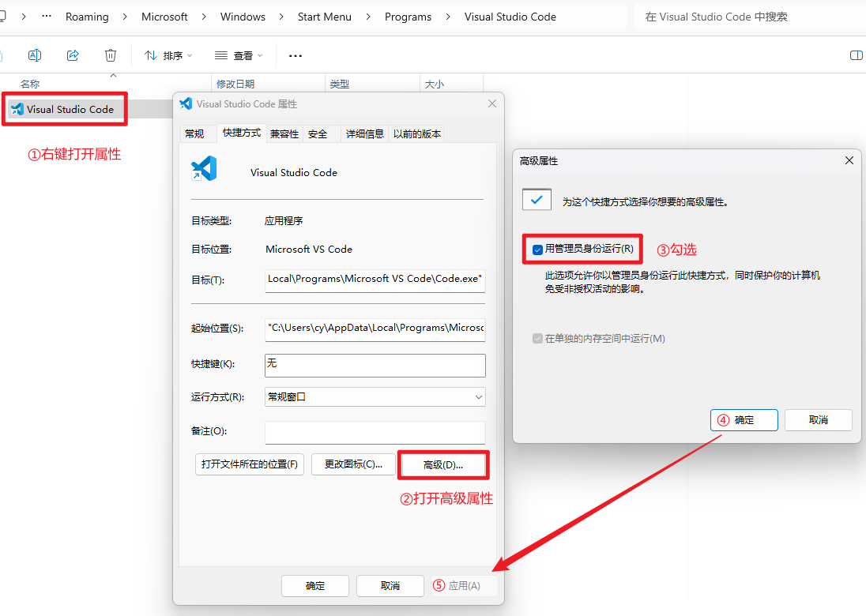Screen dimensions: 866x616
Task: Expand chevron after Microsoft in breadcrumb
Action: click(x=204, y=17)
